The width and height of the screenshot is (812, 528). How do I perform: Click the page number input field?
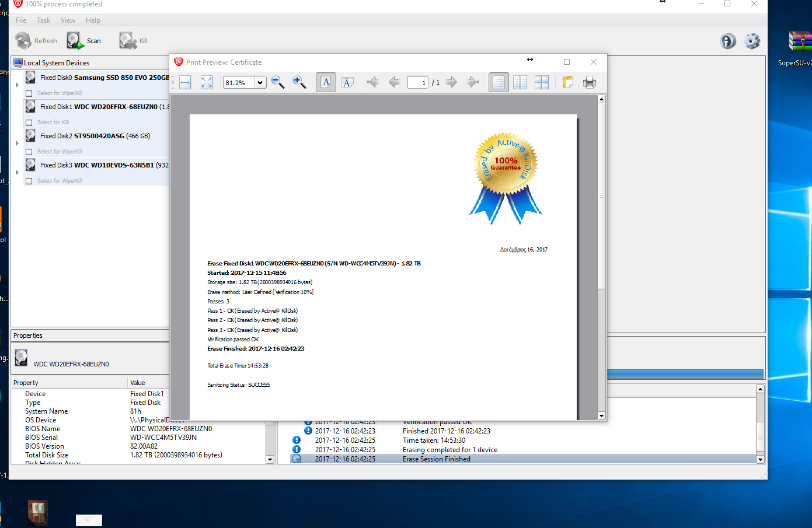(x=417, y=83)
